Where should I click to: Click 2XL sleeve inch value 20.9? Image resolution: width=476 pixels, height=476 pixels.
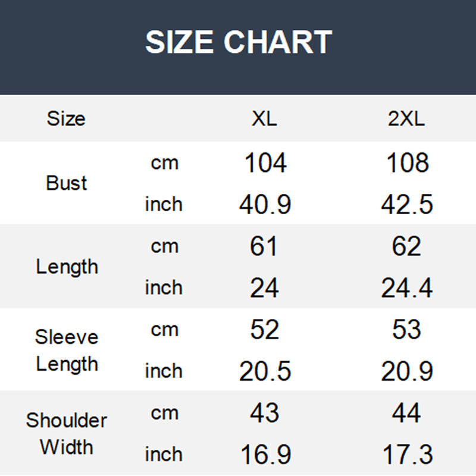pos(407,371)
